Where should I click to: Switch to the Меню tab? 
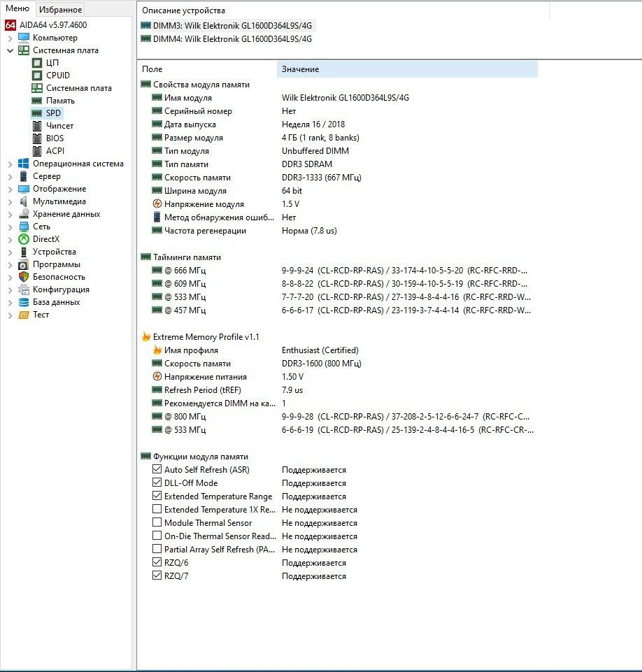click(x=17, y=8)
